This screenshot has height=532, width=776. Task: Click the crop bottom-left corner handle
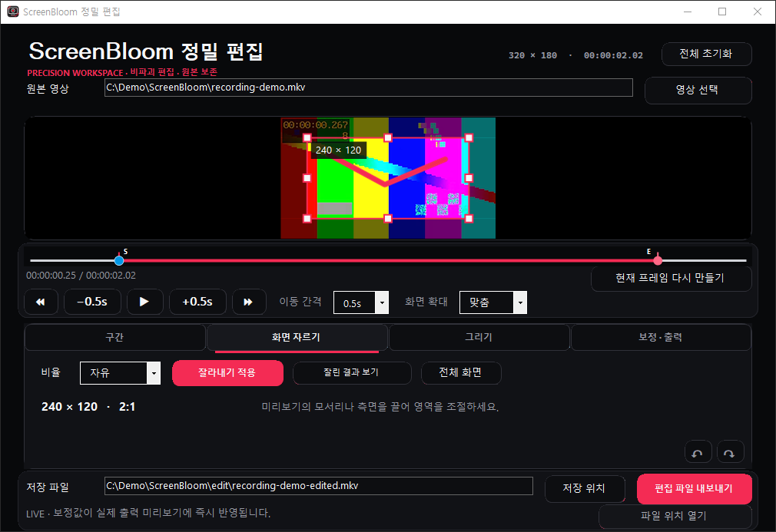click(307, 218)
